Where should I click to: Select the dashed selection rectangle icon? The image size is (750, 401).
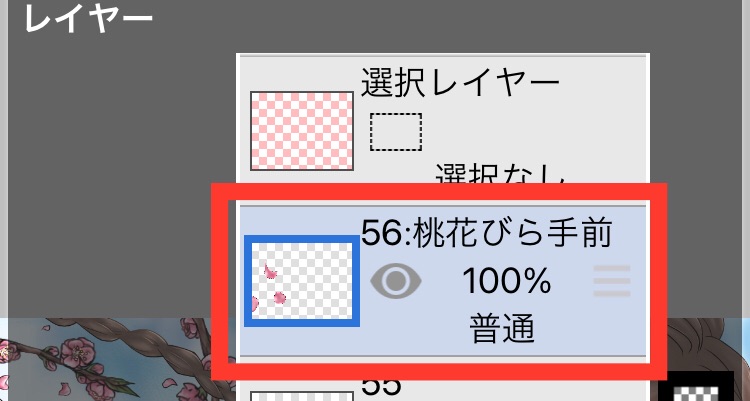click(x=396, y=132)
